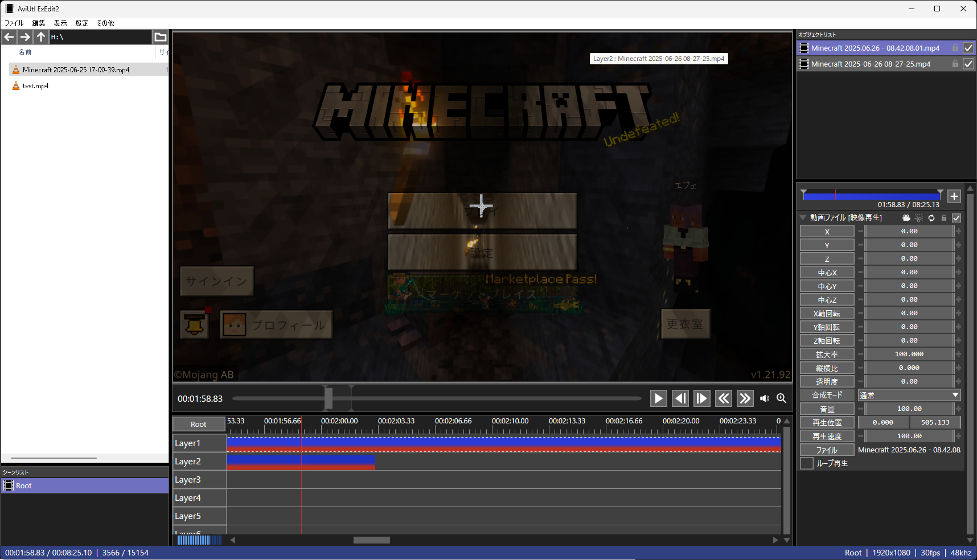Click the play button in the preview
Screen dimensions: 977x560
659,398
